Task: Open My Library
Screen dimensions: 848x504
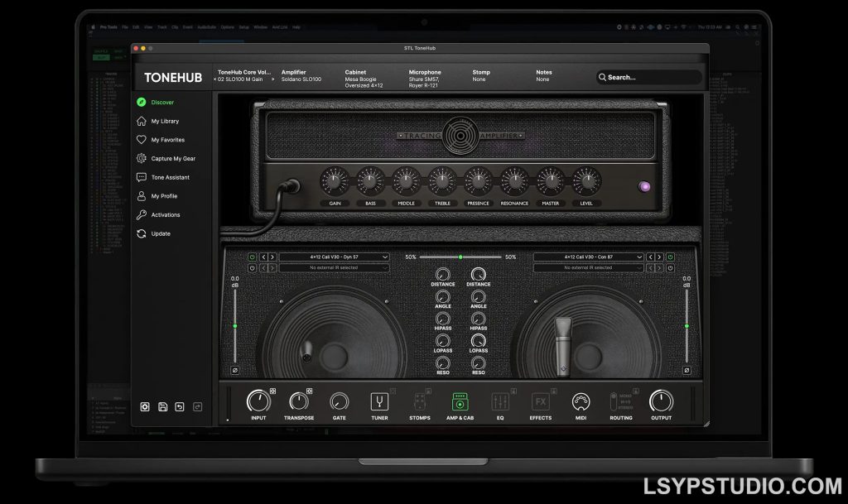Action: point(164,121)
